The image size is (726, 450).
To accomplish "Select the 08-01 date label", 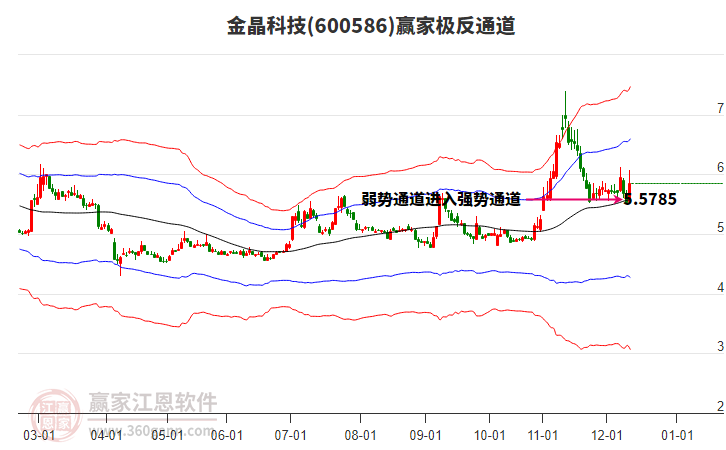I will click(x=360, y=435).
